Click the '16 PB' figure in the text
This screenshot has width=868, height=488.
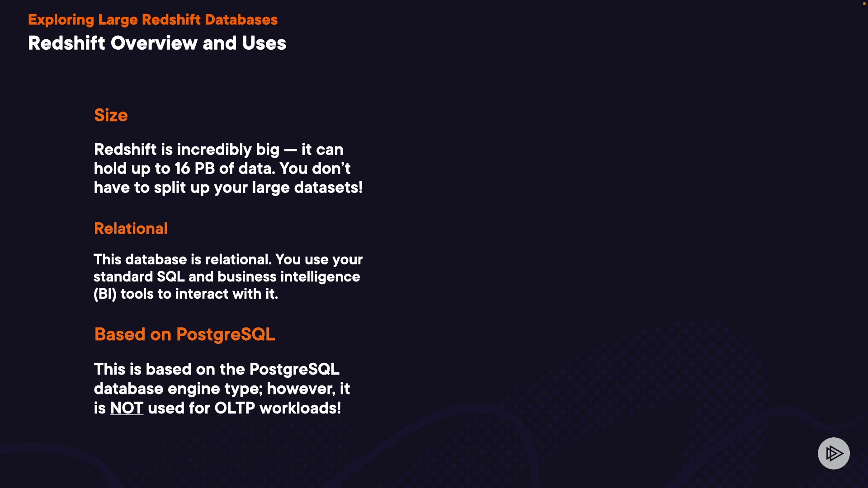coord(194,169)
